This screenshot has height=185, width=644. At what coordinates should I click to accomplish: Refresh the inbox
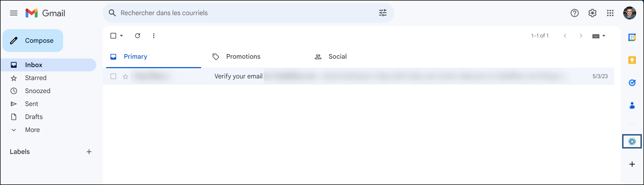click(137, 35)
